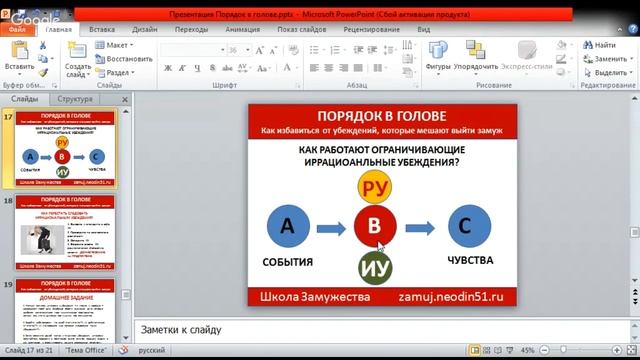Click the bulleted list icon
Image resolution: width=640 pixels, height=360 pixels.
(314, 50)
